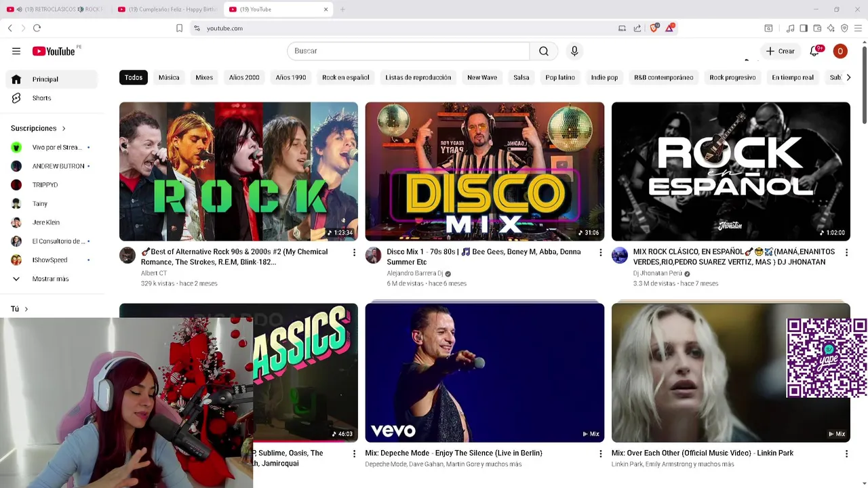Open Albert CT channel avatar
Image resolution: width=868 pixels, height=488 pixels.
[127, 255]
